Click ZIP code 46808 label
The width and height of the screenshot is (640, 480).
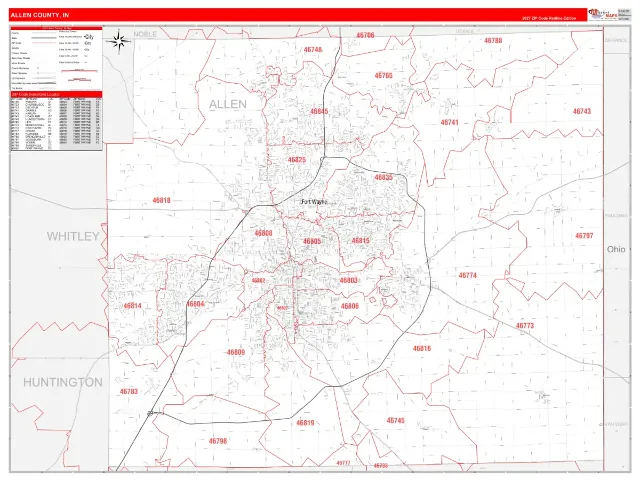tap(263, 233)
